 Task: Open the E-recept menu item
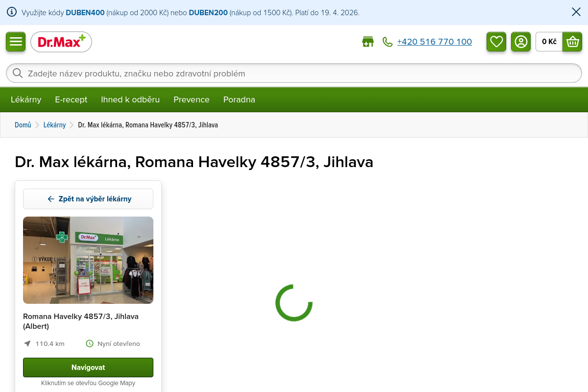click(x=71, y=99)
